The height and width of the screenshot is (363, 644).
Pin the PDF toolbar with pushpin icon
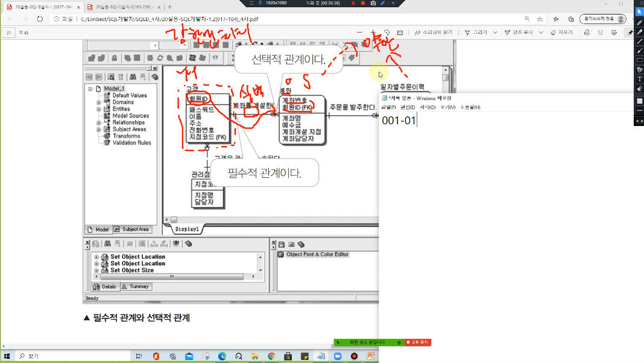coord(630,33)
